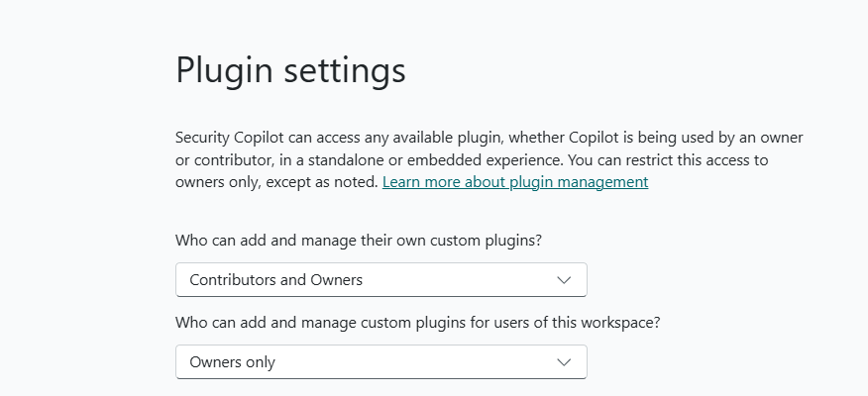Open 'Learn more about plugin management' link
The image size is (868, 396).
click(515, 182)
